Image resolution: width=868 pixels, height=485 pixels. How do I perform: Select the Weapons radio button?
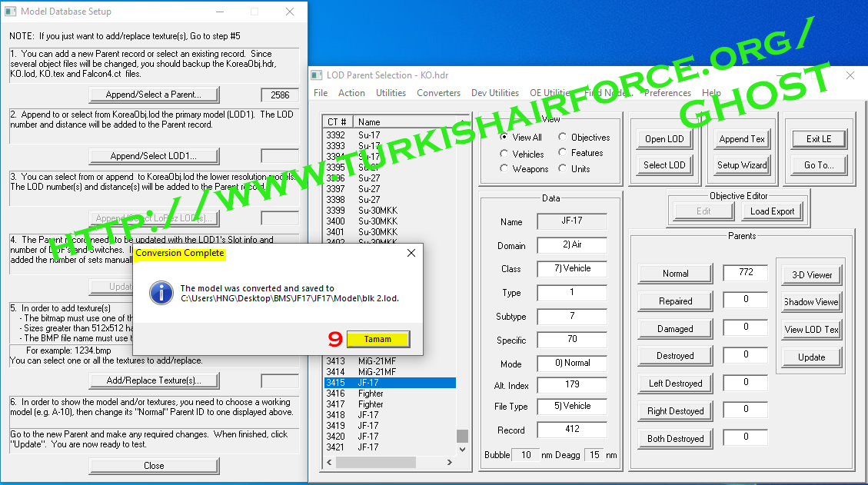(x=504, y=169)
